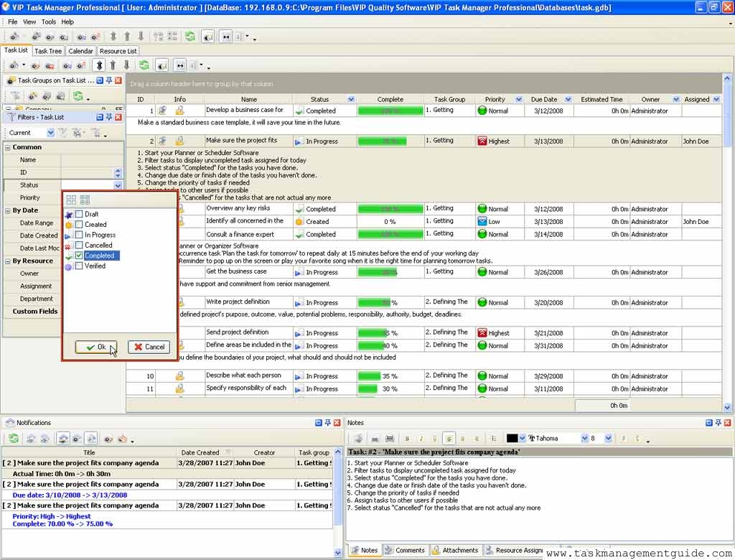
Task: Click the Low priority icon in the task list
Action: (482, 221)
